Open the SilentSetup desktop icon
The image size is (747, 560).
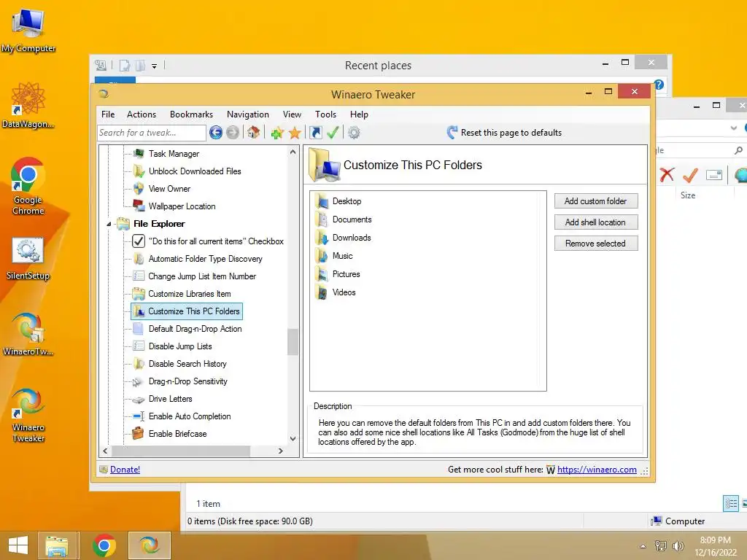coord(28,259)
